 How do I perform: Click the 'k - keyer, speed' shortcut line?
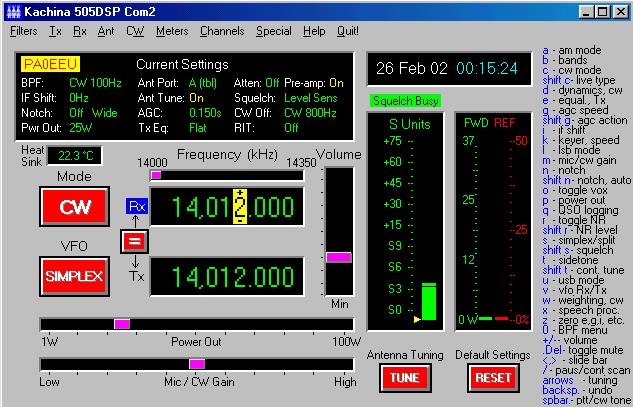point(581,140)
